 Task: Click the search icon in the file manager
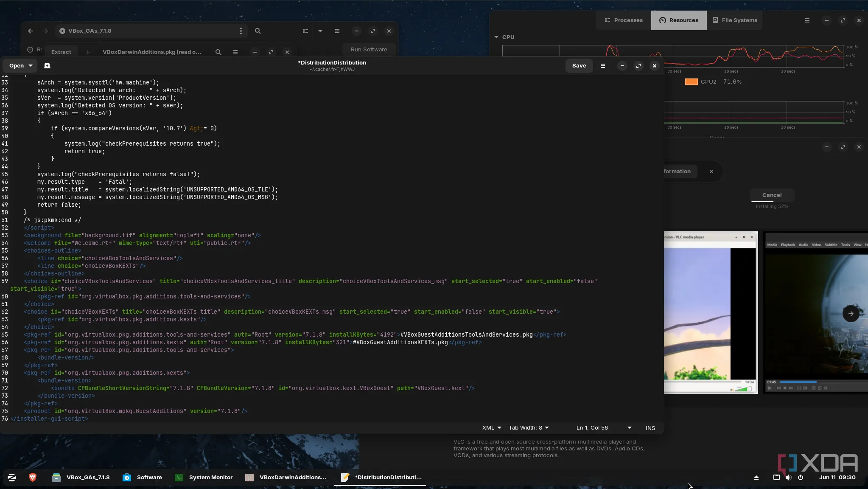258,31
